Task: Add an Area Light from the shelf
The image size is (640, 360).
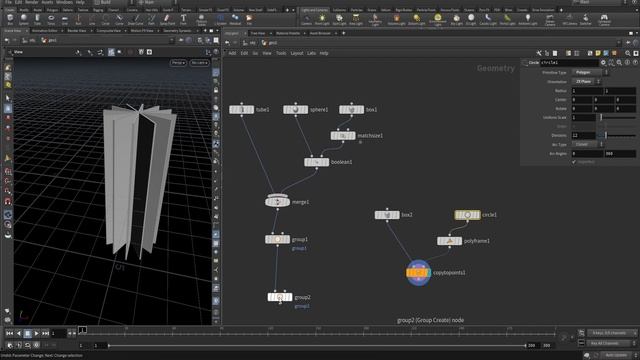Action: [356, 19]
